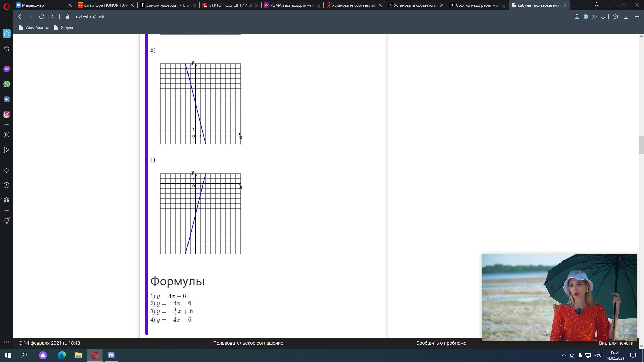
Task: Open History clock in the sidebar
Action: coord(6,185)
